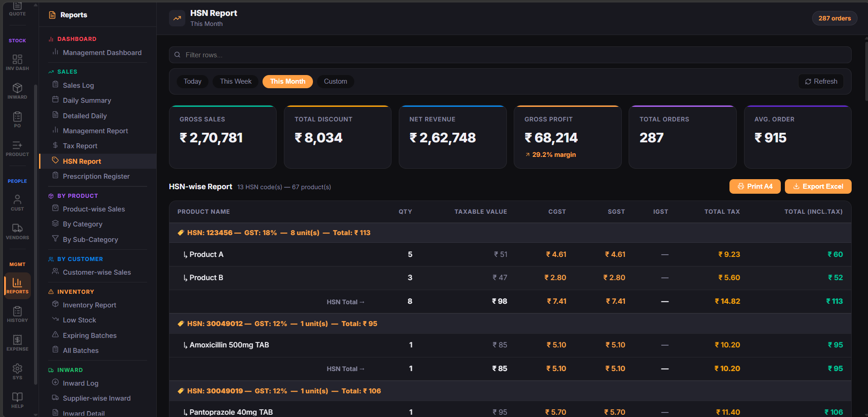Screen dimensions: 868x417
Task: Click the Product A row name
Action: tap(206, 255)
